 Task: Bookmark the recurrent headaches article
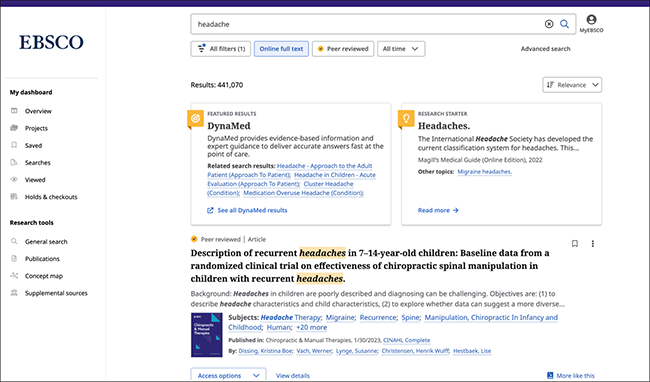tap(575, 244)
